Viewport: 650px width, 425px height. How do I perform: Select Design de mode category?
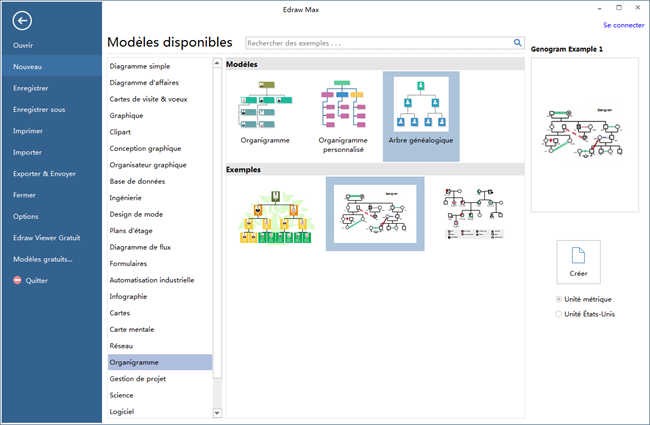point(160,214)
